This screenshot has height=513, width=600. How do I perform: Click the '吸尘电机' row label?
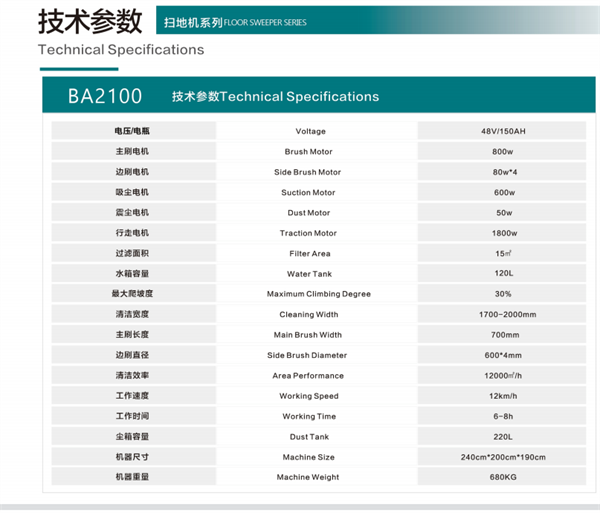132,192
